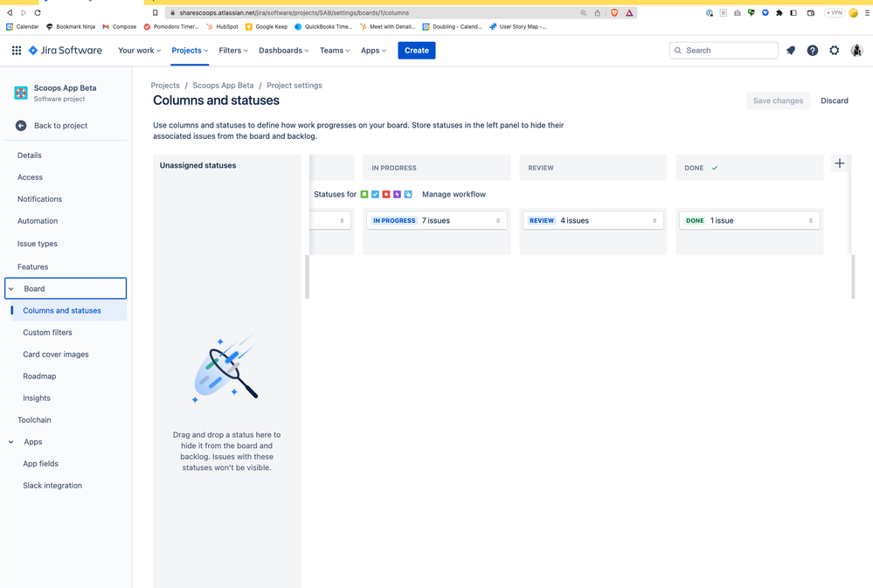This screenshot has height=588, width=873.
Task: Click the Subtask issue type icon
Action: [408, 194]
